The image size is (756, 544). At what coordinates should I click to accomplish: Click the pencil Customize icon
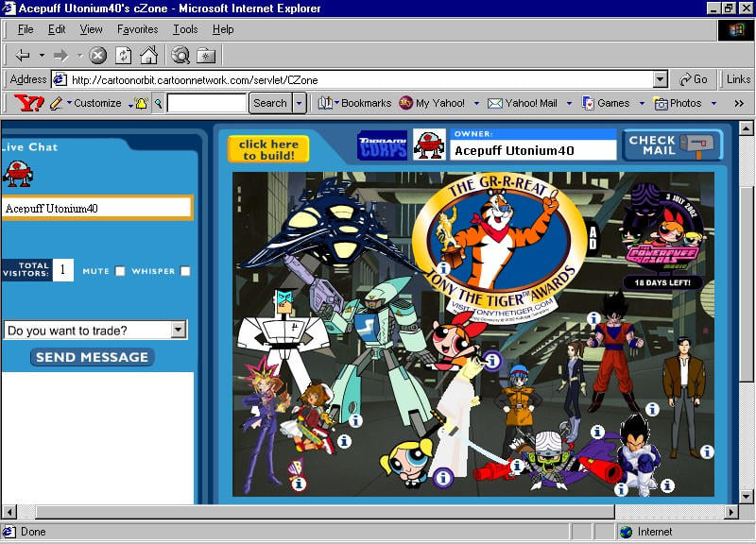[57, 103]
